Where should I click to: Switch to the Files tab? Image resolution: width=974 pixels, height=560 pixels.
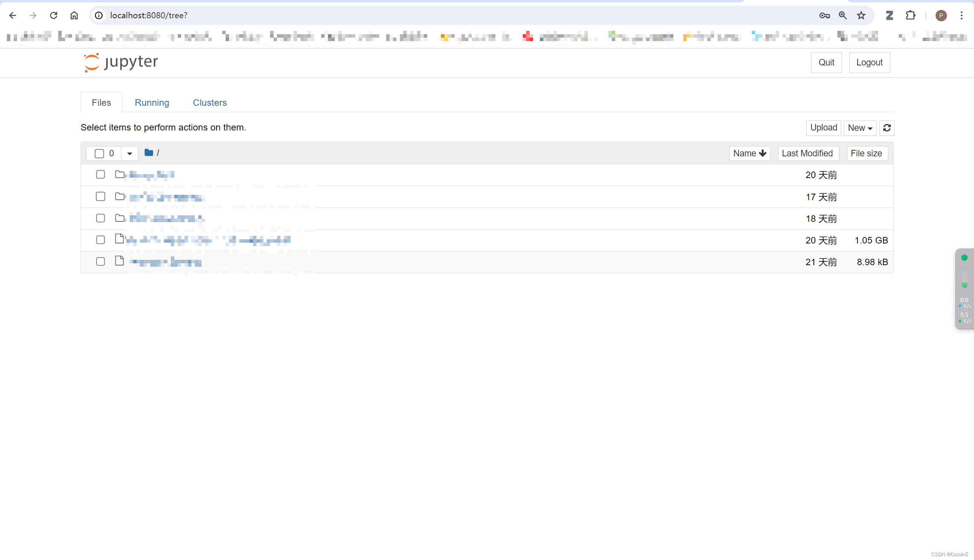click(x=101, y=103)
